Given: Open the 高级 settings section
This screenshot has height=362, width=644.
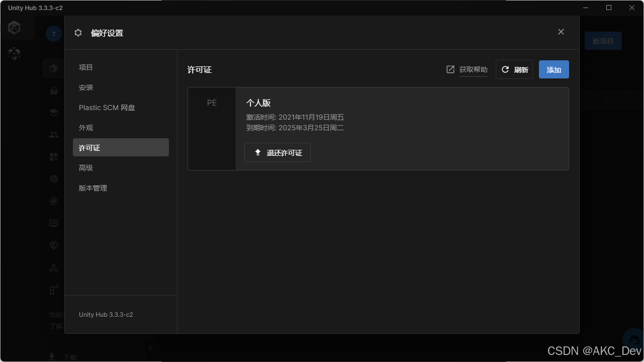Looking at the screenshot, I should point(121,168).
